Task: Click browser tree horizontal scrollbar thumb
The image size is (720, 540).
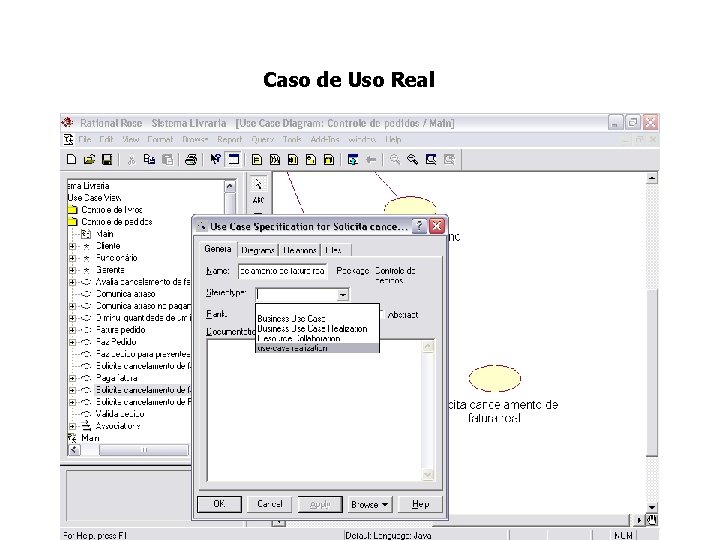Action: [144, 450]
